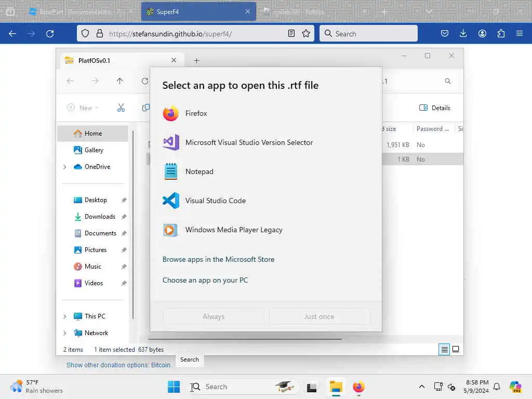The height and width of the screenshot is (399, 532).
Task: Pick Notepad from the app list
Action: 265,171
